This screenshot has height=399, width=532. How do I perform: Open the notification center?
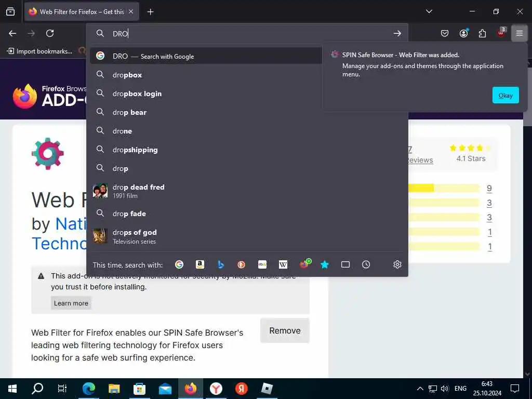tap(515, 389)
